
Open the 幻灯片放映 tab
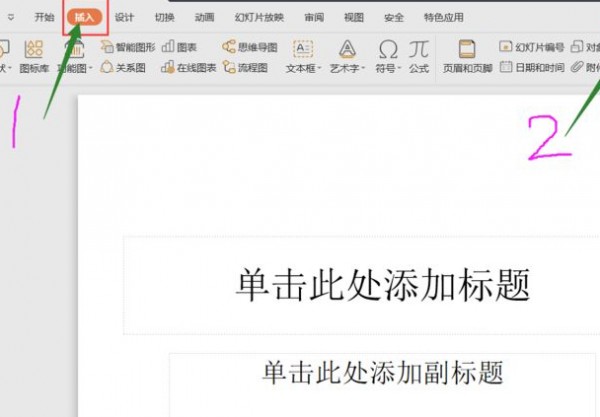pos(259,18)
